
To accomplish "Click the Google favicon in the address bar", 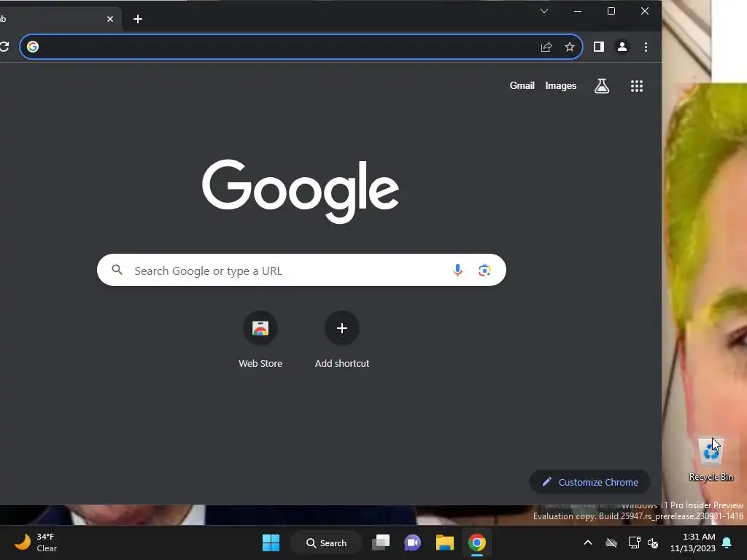I will [33, 47].
